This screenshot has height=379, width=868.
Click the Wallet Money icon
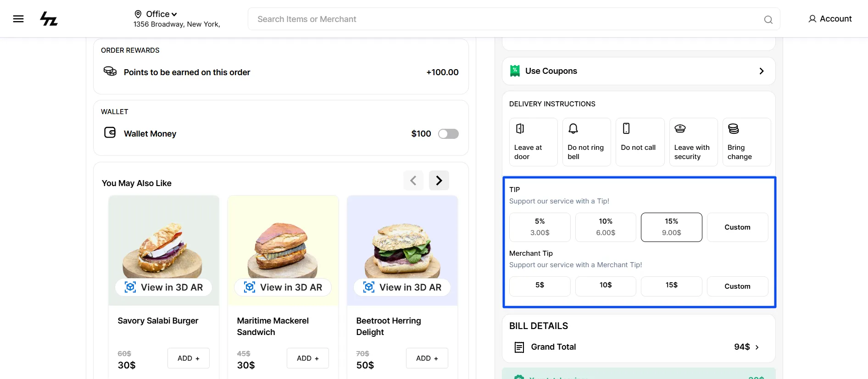pyautogui.click(x=110, y=132)
